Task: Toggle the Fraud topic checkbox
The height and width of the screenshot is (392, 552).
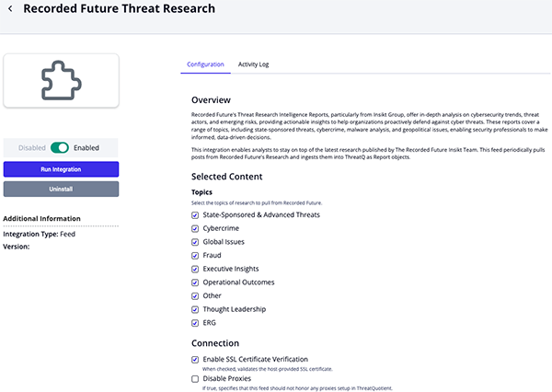Action: click(195, 255)
